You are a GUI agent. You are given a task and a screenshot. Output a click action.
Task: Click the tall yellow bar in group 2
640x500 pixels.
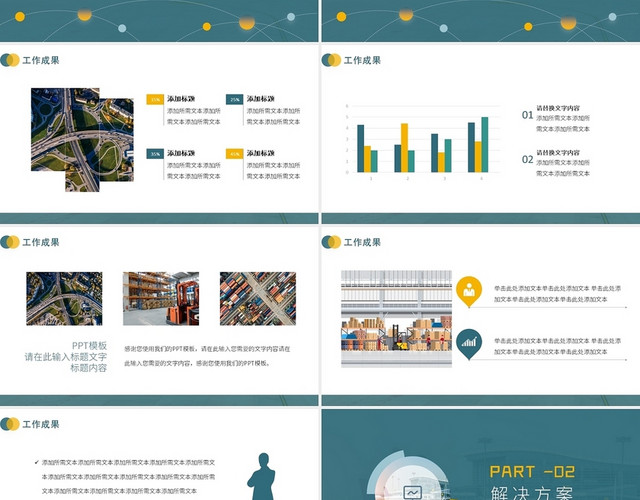coord(404,148)
